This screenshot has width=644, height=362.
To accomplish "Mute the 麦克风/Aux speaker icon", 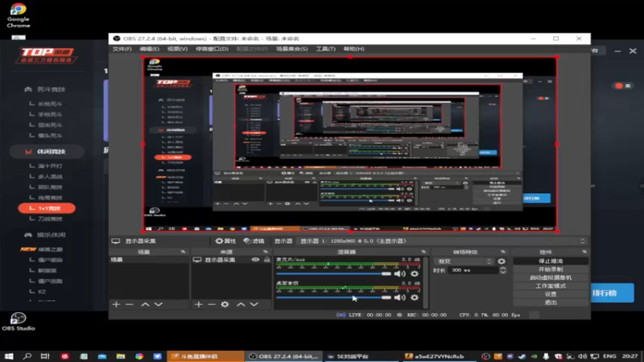I will pos(399,274).
